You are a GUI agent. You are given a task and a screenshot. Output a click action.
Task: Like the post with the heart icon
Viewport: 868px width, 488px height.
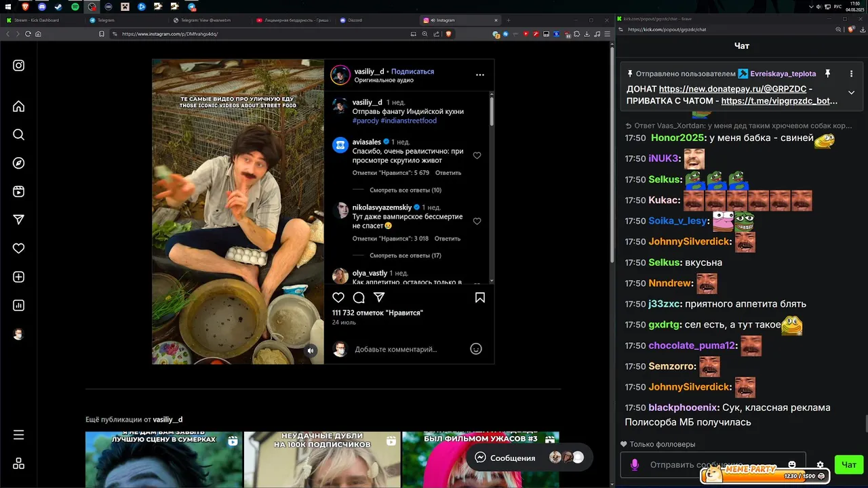[338, 298]
